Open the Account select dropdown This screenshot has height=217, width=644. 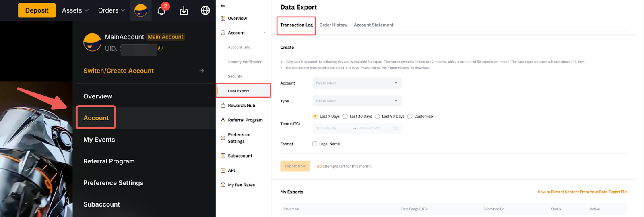[x=357, y=83]
